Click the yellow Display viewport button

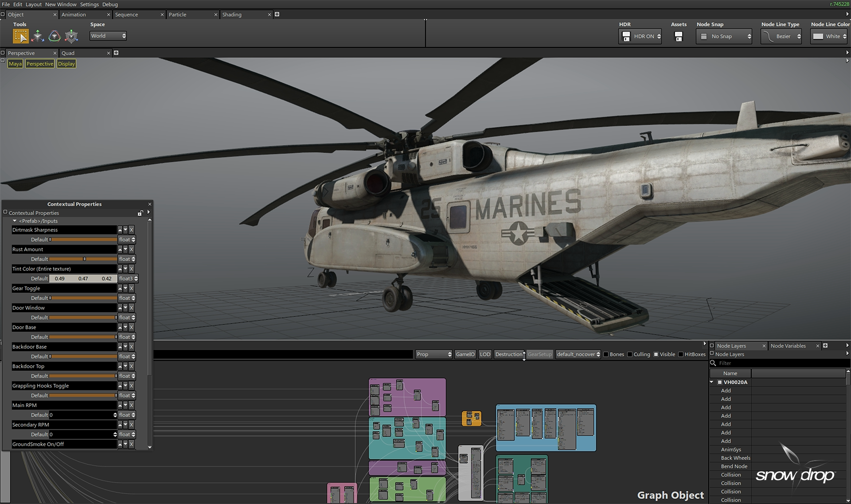[66, 64]
